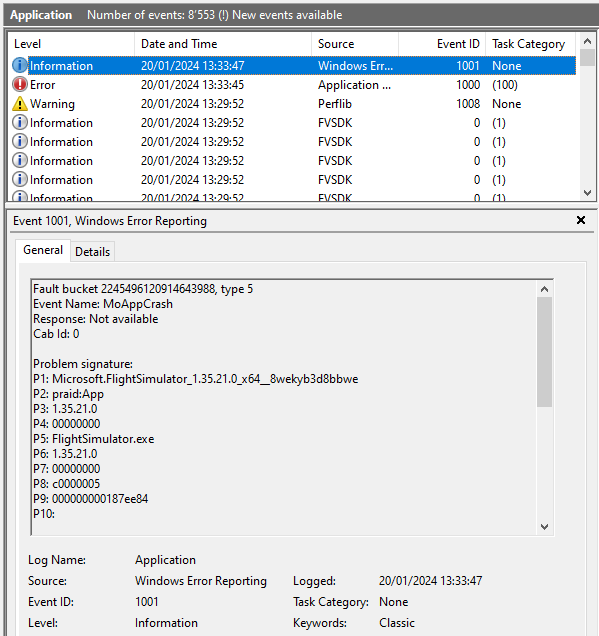Click the Source value Windows Error Reporting
The width and height of the screenshot is (599, 636).
click(x=201, y=581)
